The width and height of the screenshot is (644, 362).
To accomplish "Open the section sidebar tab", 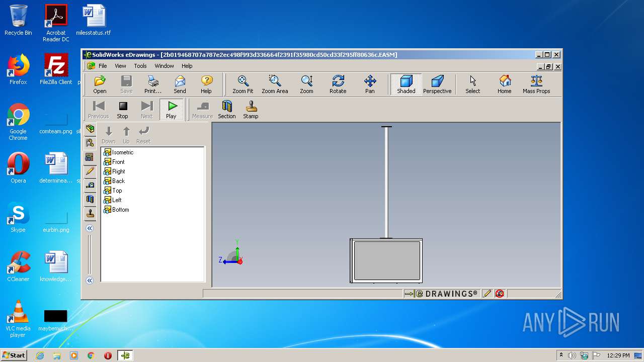I will pos(90,199).
